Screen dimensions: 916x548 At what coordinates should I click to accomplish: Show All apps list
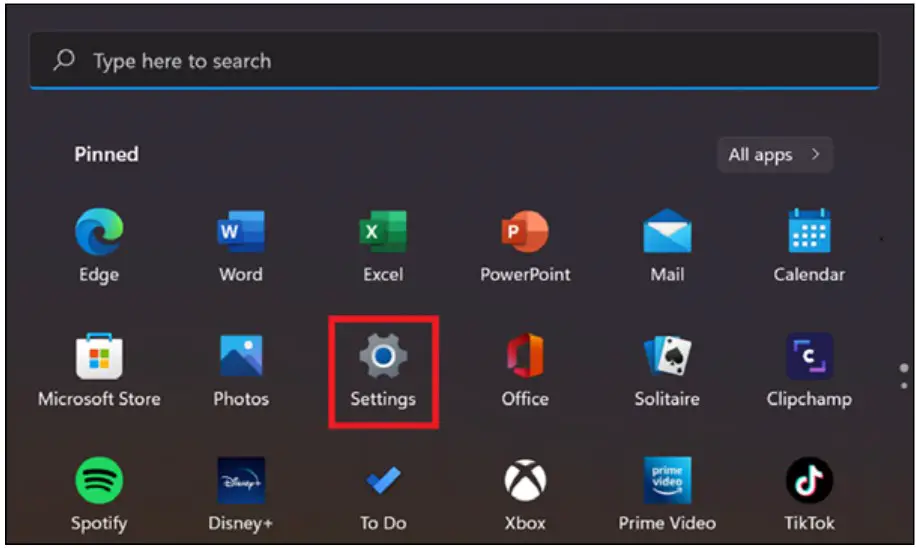[x=775, y=154]
